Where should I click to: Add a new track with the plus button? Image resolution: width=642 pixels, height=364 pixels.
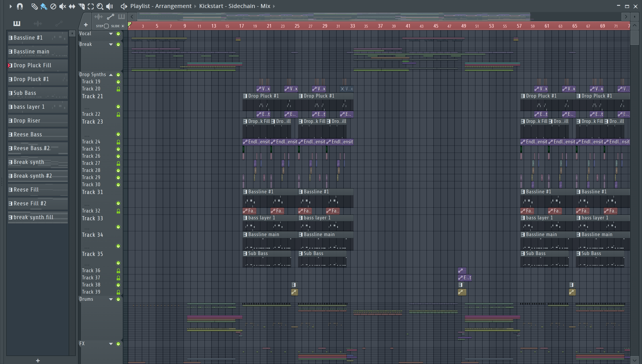pyautogui.click(x=86, y=25)
